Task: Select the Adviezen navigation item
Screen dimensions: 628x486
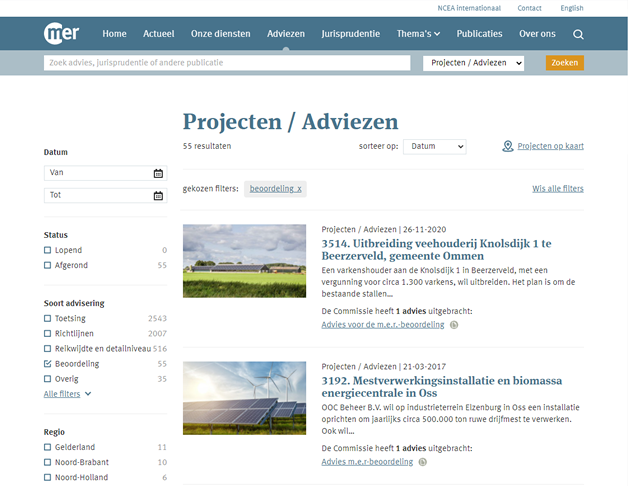Action: [286, 34]
